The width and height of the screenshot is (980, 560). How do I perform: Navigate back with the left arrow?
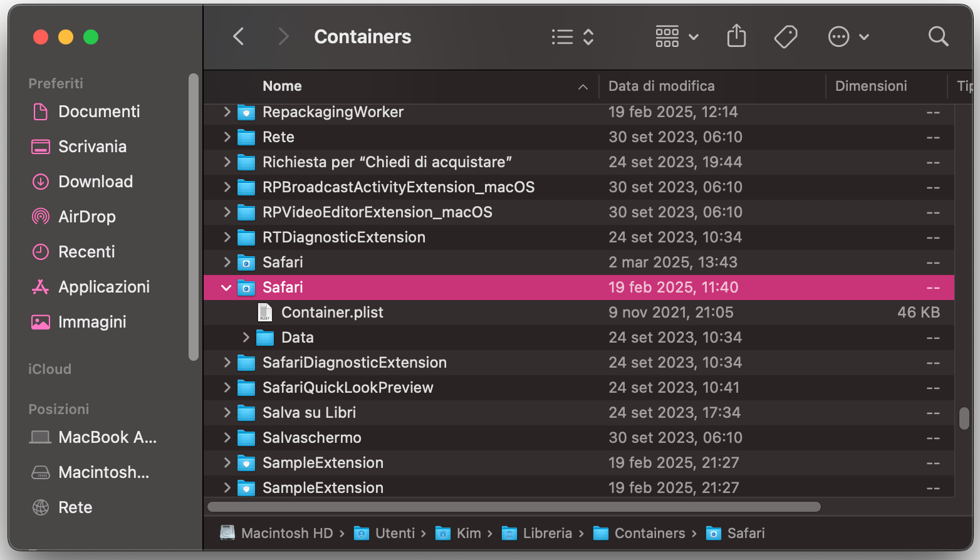[x=238, y=36]
